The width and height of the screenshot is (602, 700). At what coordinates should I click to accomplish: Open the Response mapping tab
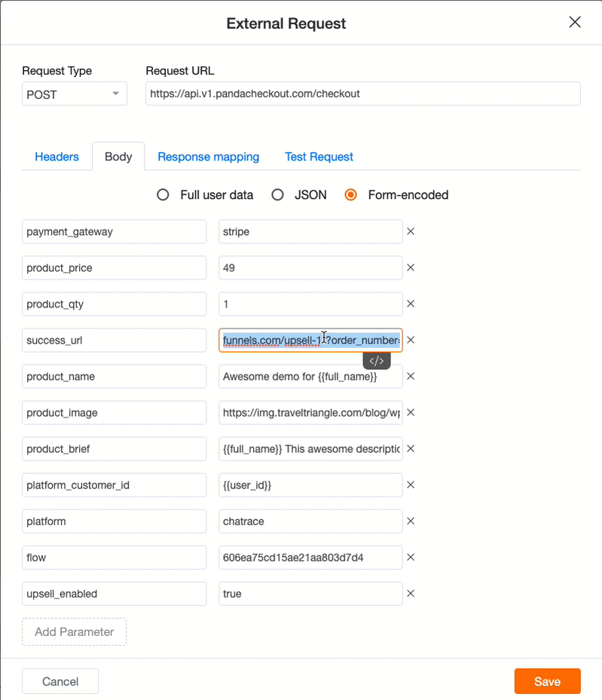click(209, 157)
